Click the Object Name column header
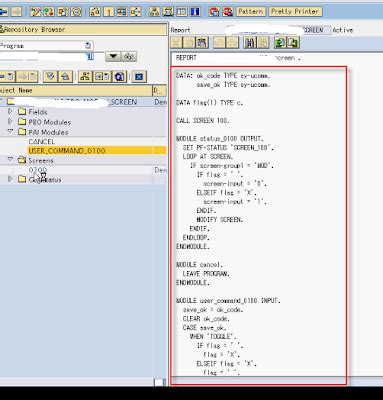 [76, 90]
